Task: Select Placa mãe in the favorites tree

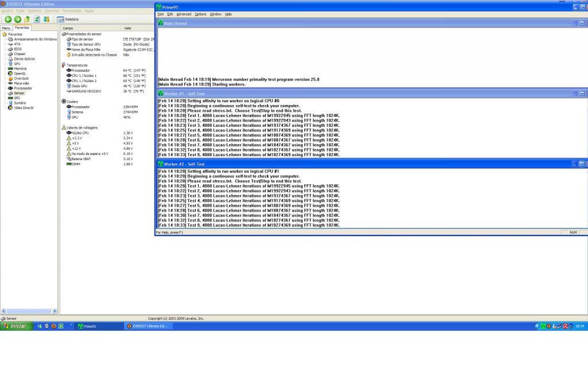Action: (18, 83)
